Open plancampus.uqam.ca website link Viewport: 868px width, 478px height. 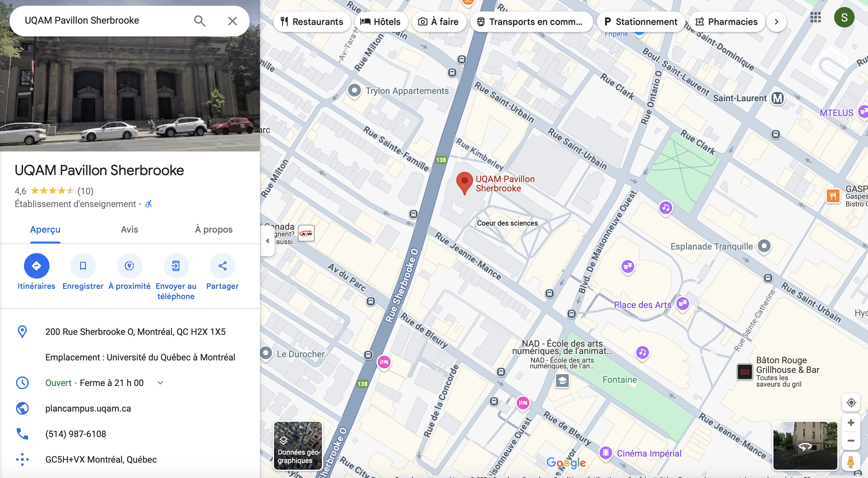click(88, 408)
